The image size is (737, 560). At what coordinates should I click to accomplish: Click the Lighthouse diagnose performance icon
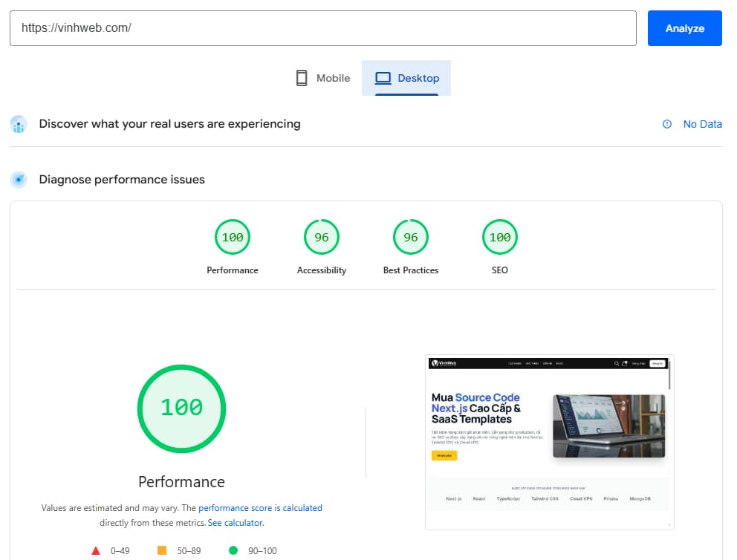point(19,180)
